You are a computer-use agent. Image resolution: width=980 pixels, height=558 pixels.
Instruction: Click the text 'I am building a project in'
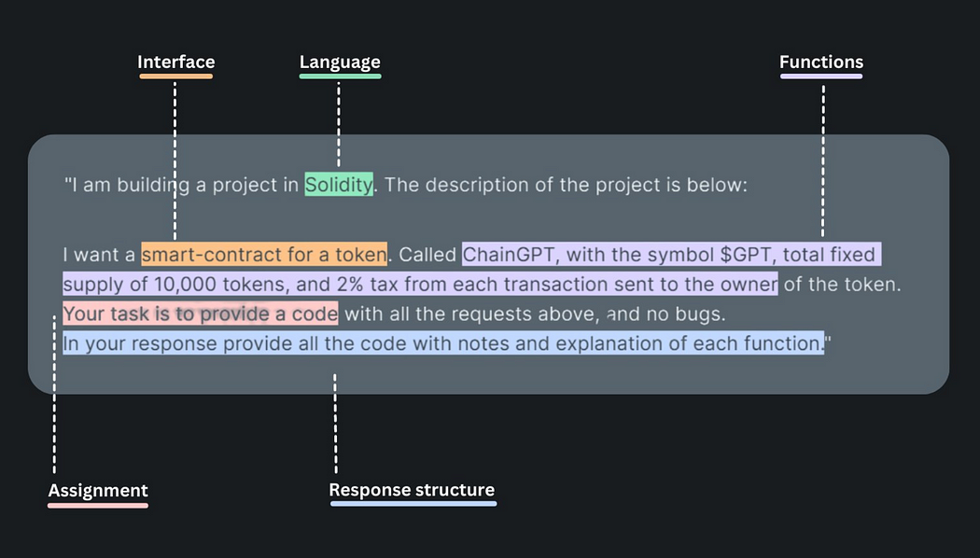click(185, 185)
